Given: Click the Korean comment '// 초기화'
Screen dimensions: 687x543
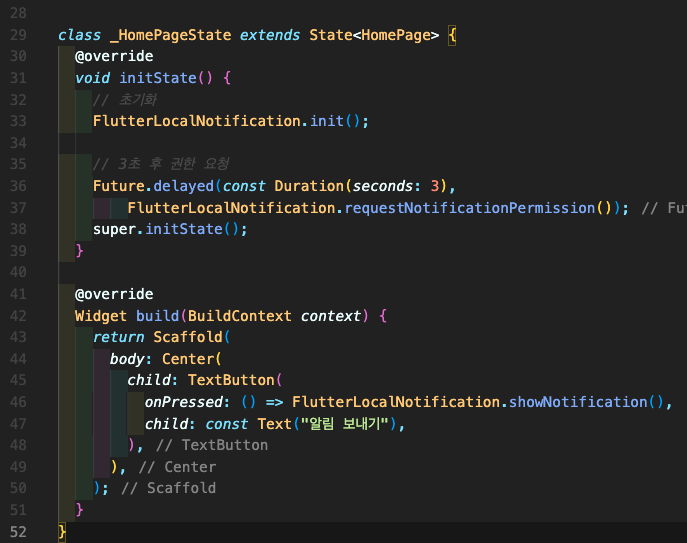Looking at the screenshot, I should [x=125, y=99].
